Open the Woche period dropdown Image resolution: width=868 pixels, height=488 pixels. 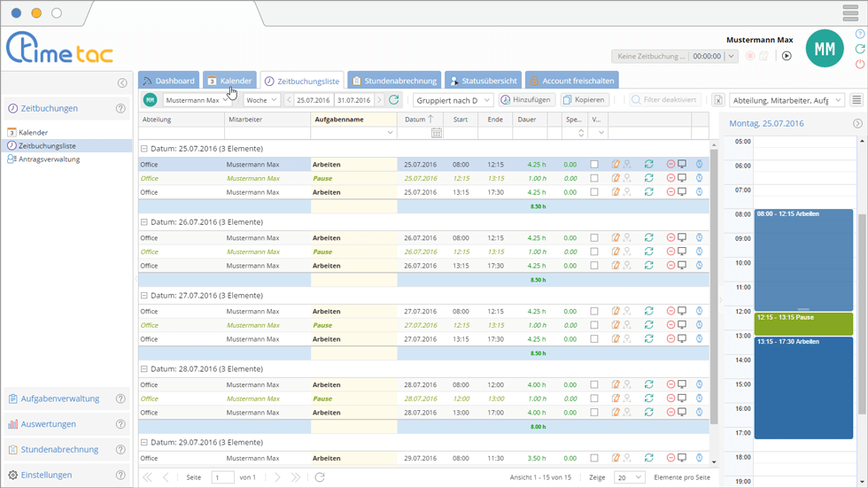pyautogui.click(x=262, y=100)
